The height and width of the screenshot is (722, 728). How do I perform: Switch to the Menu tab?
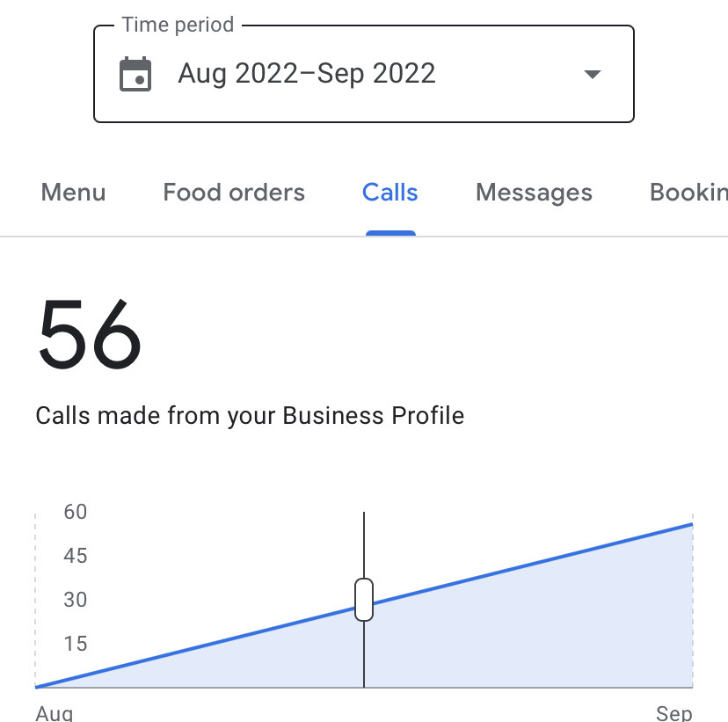tap(73, 193)
